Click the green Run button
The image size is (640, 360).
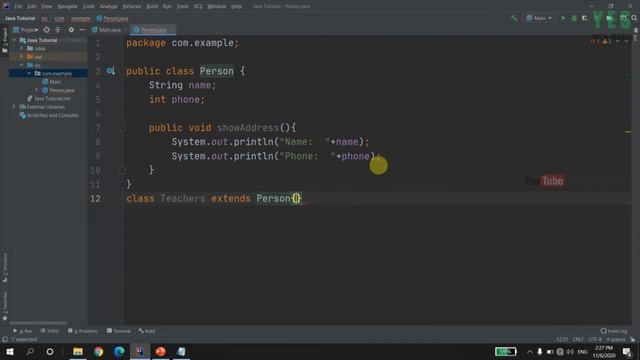pos(563,18)
